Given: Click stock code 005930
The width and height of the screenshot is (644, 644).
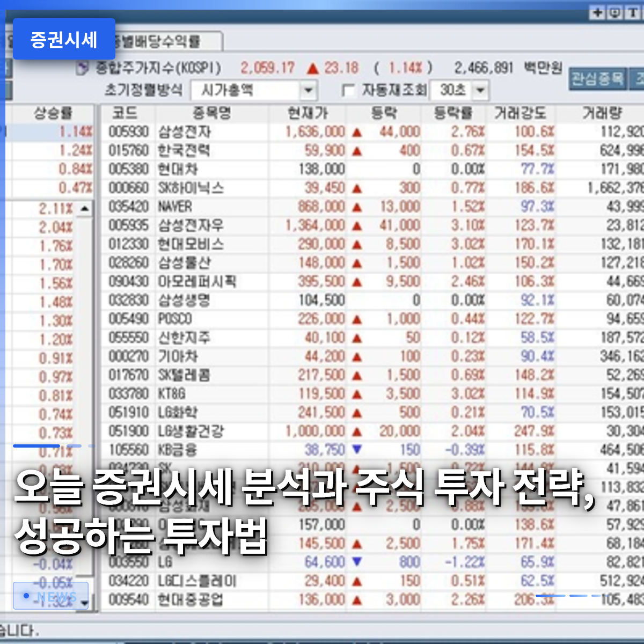Looking at the screenshot, I should pyautogui.click(x=129, y=131).
